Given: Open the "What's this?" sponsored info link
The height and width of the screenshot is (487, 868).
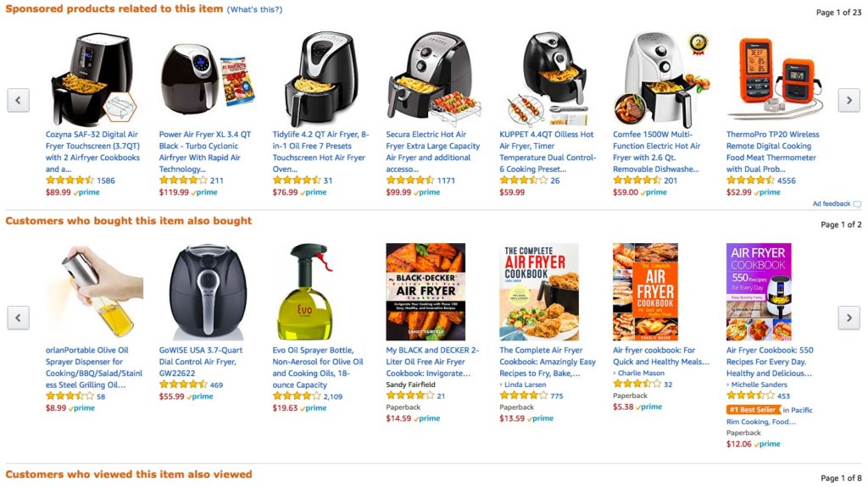Looking at the screenshot, I should (254, 10).
